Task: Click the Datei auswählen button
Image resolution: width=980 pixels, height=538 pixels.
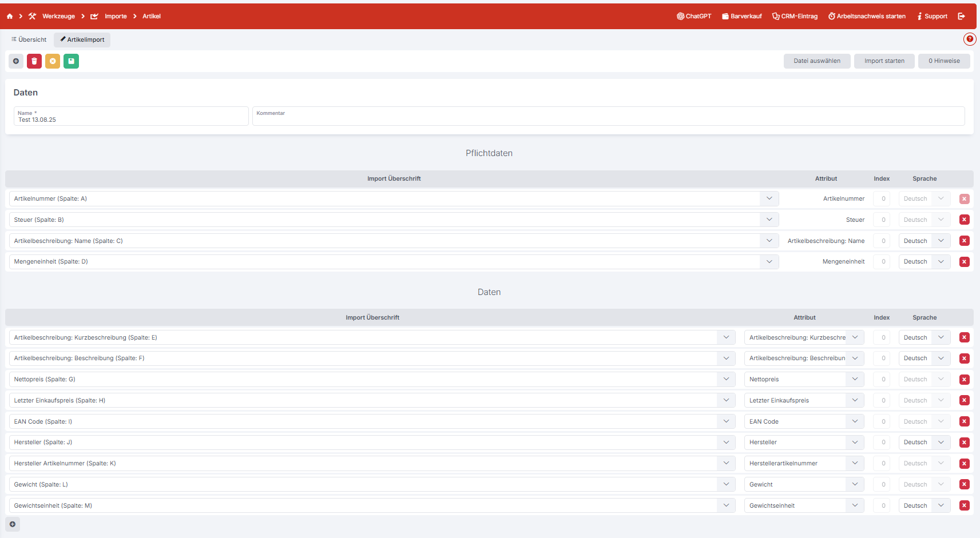Action: [816, 61]
